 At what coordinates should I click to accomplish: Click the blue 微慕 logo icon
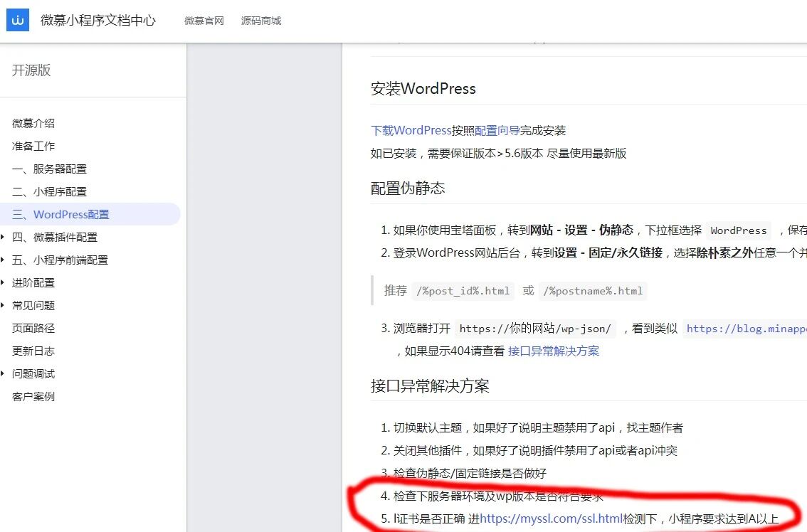pyautogui.click(x=18, y=20)
